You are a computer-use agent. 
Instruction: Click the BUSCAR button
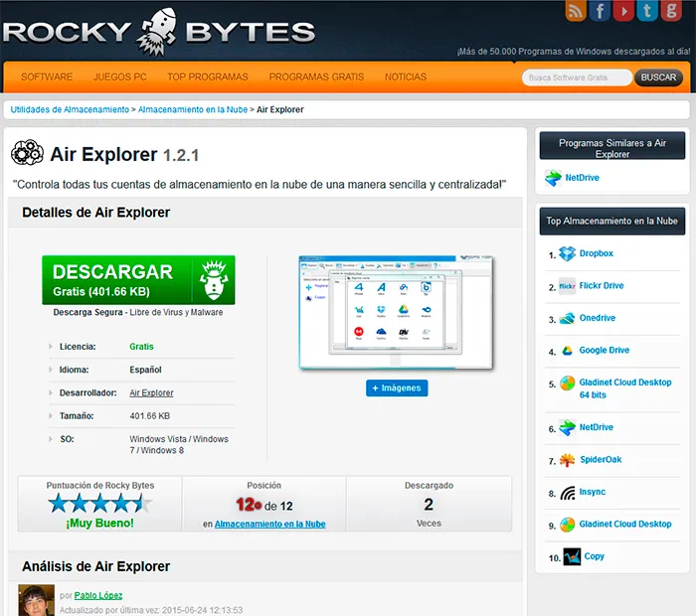[658, 77]
